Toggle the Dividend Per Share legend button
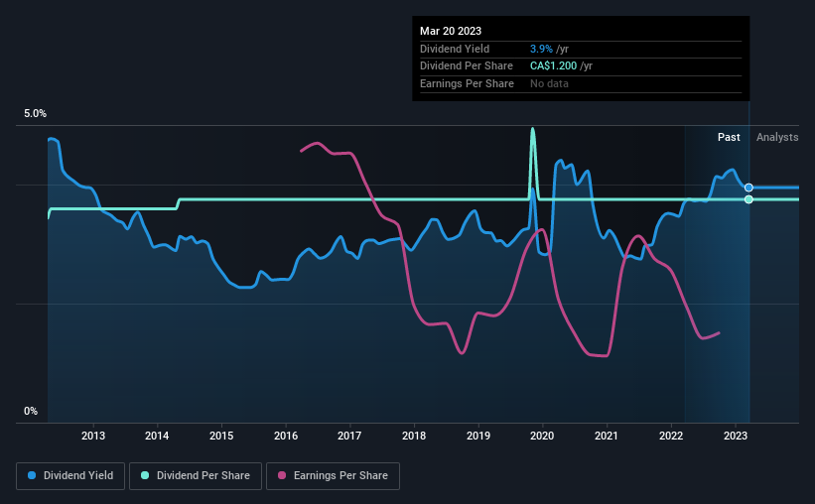 click(196, 476)
